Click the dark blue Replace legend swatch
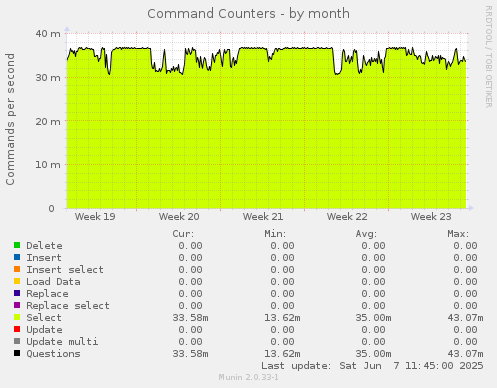The height and width of the screenshot is (388, 497). pos(17,293)
